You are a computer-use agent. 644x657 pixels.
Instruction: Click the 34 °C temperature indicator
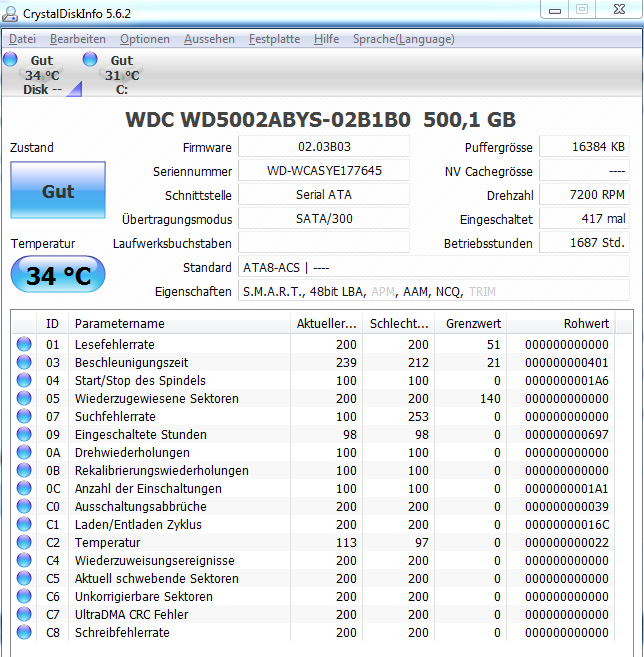[x=58, y=274]
